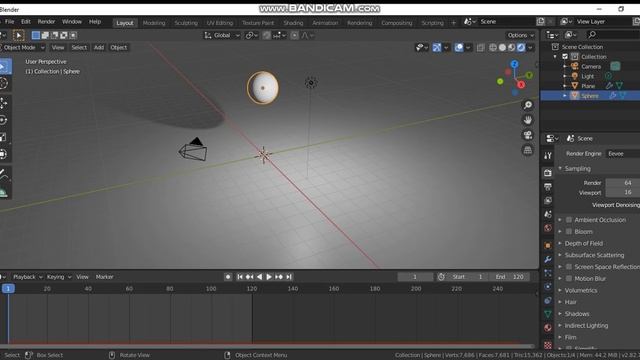This screenshot has width=640, height=360.
Task: Open the timeline Keying dropdown
Action: click(x=59, y=277)
